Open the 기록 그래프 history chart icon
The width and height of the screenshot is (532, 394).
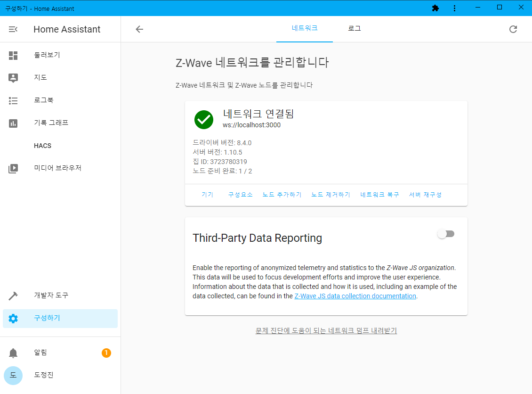(13, 123)
